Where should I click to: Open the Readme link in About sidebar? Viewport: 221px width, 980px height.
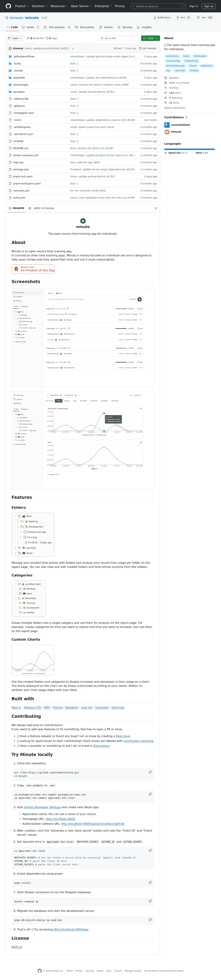click(x=172, y=78)
